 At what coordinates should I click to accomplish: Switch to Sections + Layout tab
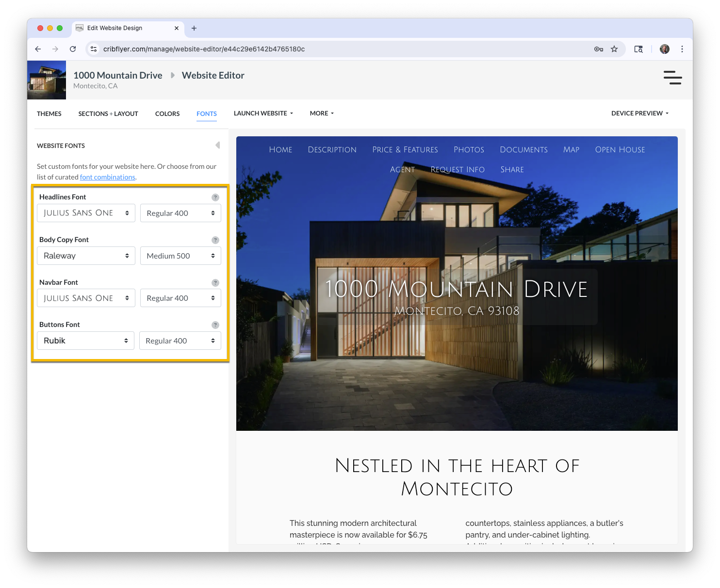tap(108, 114)
